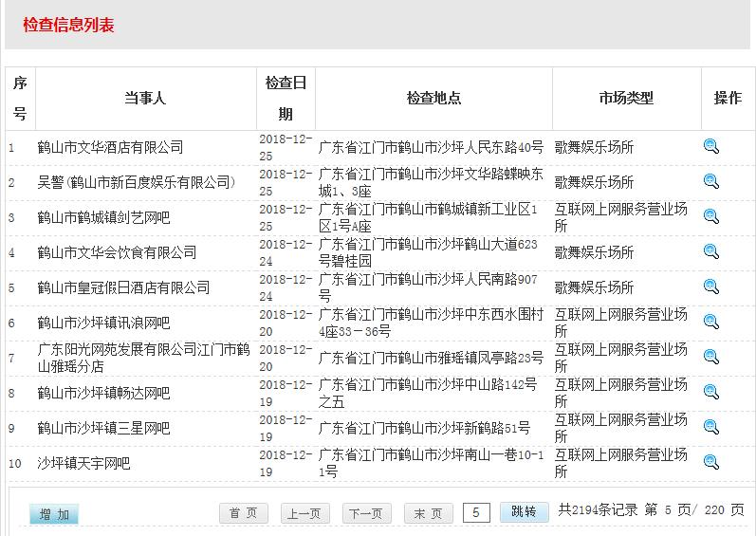Viewport: 756px width, 536px height.
Task: Inspect 鹤山市沙坪镇讯浪网吧 record with magnifier
Action: click(x=711, y=322)
